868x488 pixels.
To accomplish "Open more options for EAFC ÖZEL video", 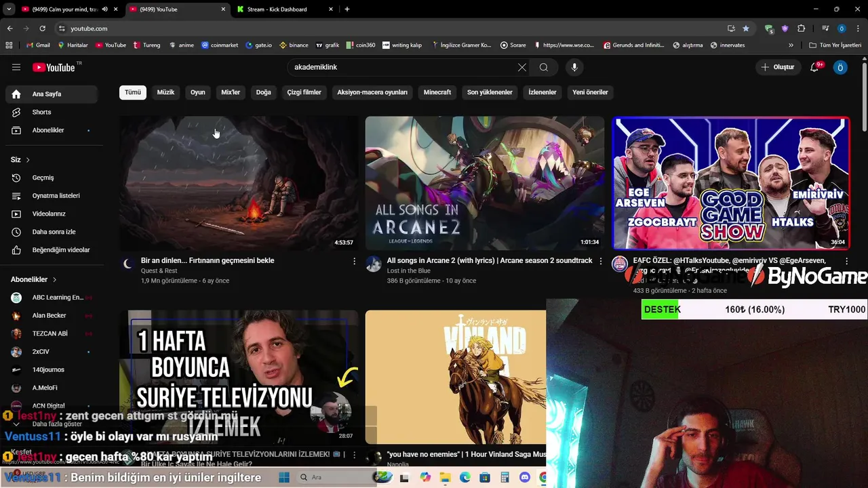I will [x=846, y=261].
